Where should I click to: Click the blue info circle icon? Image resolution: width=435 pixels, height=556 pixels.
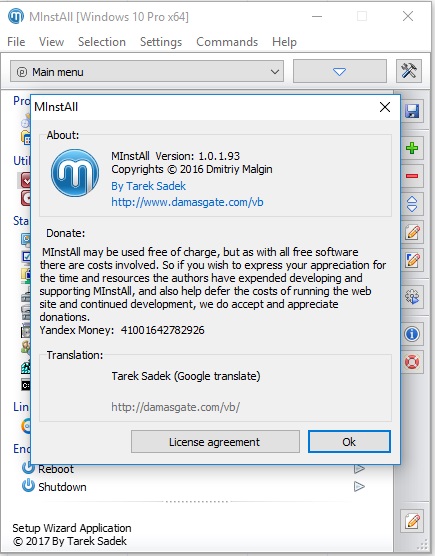tap(412, 334)
